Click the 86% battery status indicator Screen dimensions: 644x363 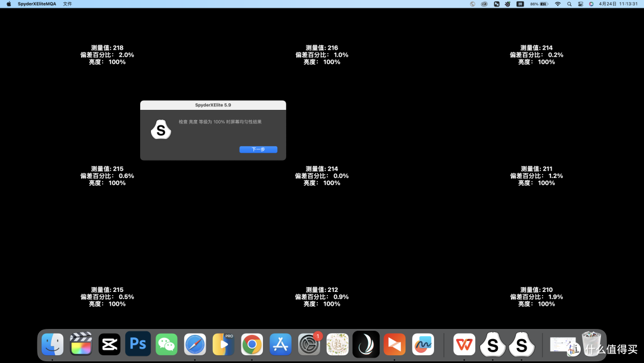click(539, 4)
